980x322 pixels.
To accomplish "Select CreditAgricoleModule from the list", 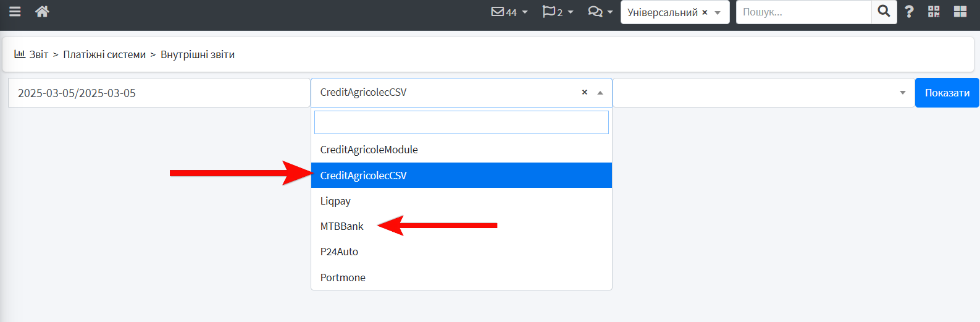I will coord(461,150).
